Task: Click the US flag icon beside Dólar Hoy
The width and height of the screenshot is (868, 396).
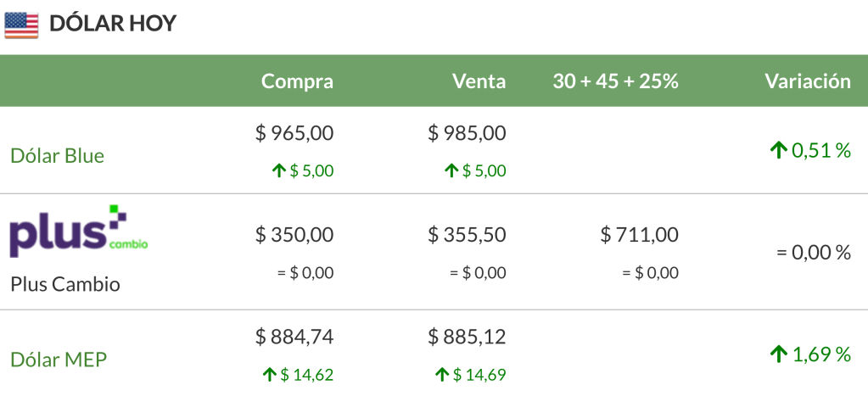Action: (21, 25)
